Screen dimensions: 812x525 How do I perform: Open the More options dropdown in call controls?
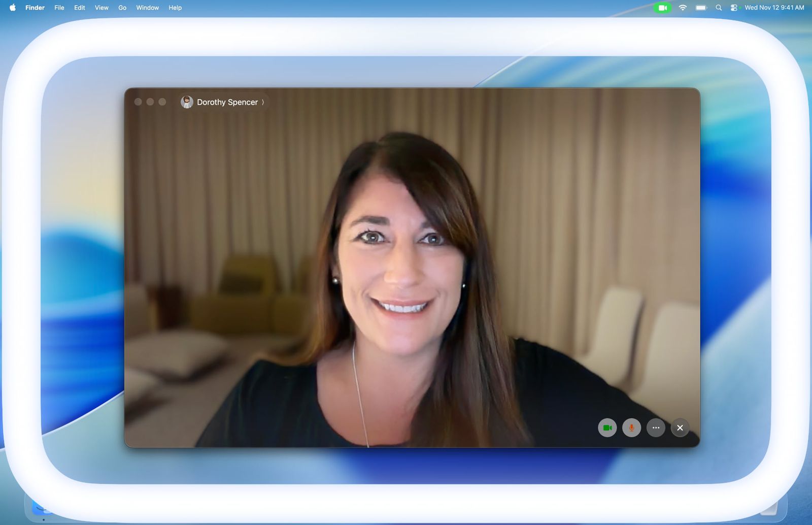[x=656, y=428]
